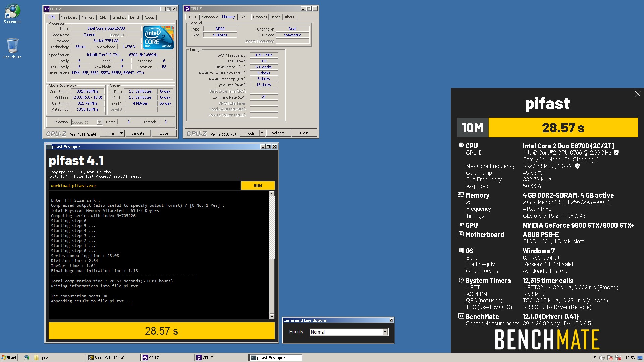644x362 pixels.
Task: Open Mainboard tab in right CPU-Z window
Action: [210, 17]
